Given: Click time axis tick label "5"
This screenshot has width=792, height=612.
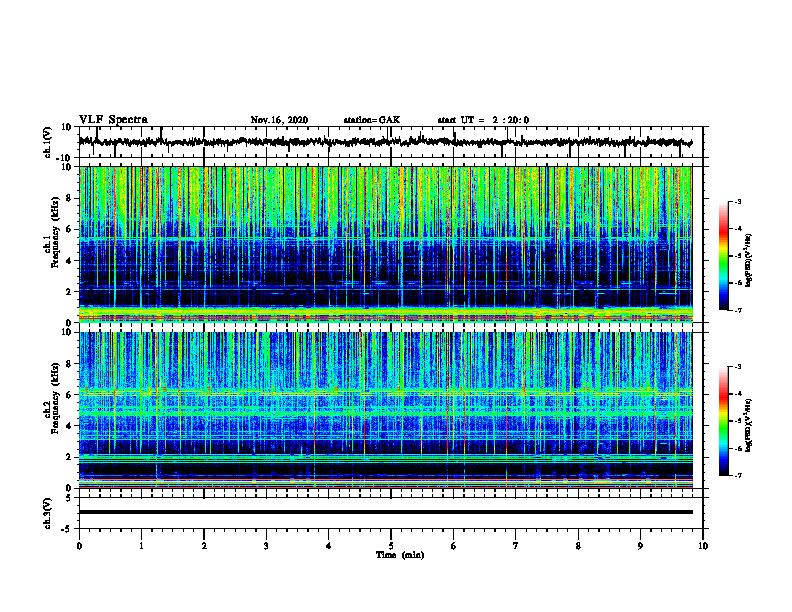Looking at the screenshot, I should pyautogui.click(x=391, y=546).
